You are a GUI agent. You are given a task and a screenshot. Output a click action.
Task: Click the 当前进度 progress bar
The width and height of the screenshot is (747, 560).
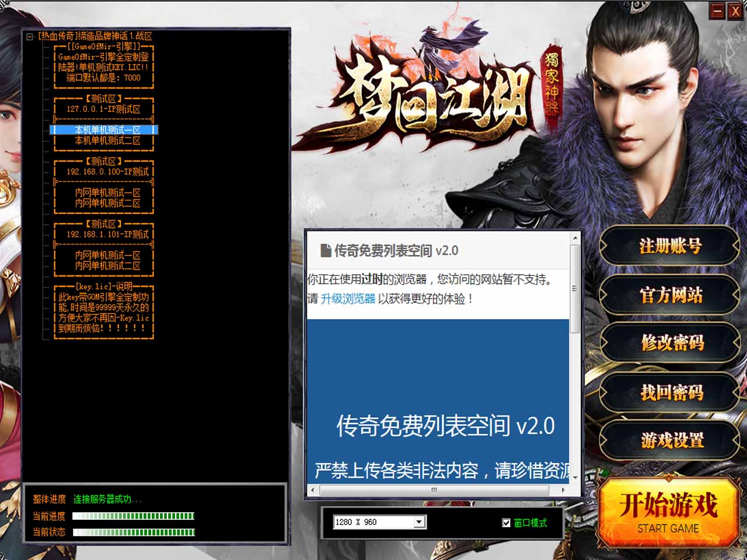(133, 516)
